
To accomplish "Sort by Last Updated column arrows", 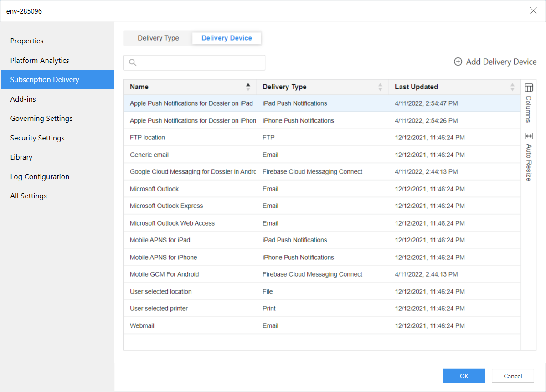I will coord(512,87).
